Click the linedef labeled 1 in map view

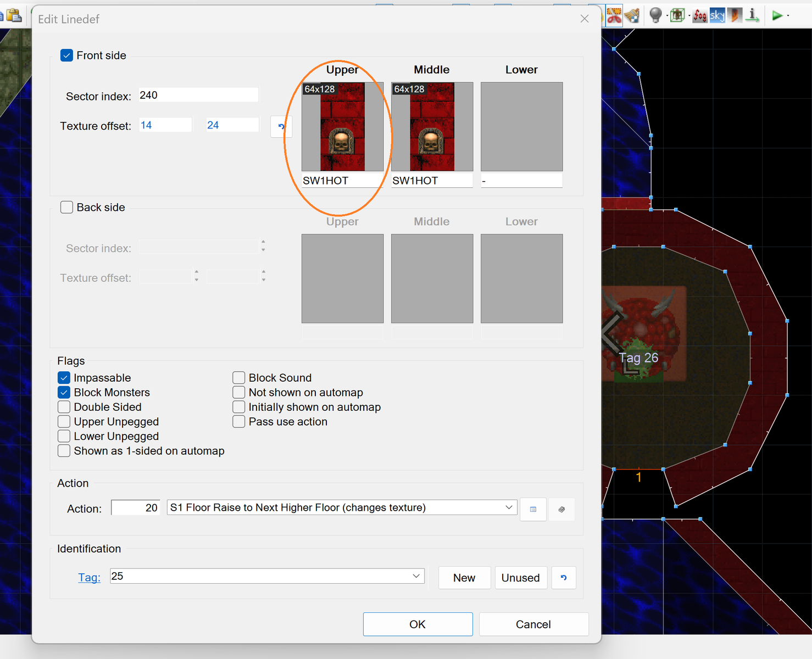coord(638,470)
